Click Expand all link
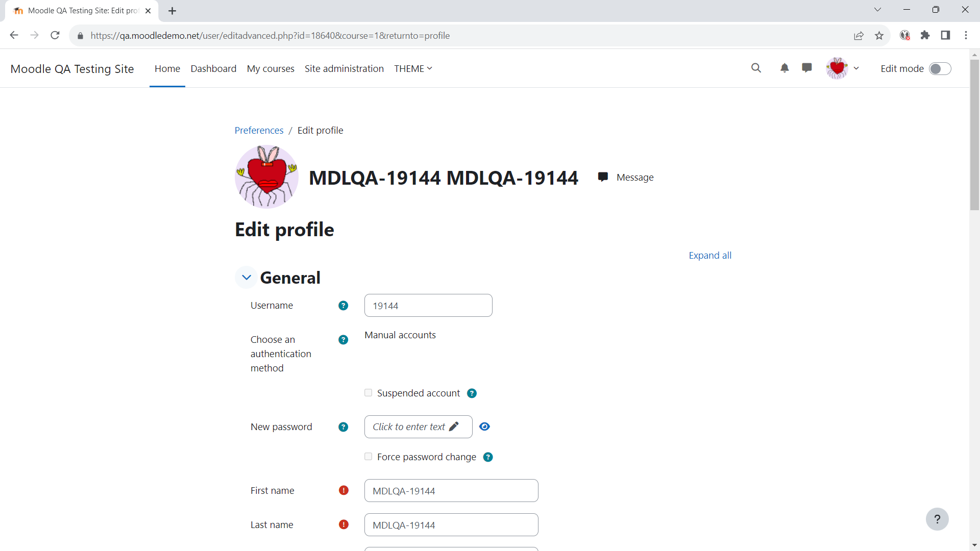 pyautogui.click(x=710, y=255)
